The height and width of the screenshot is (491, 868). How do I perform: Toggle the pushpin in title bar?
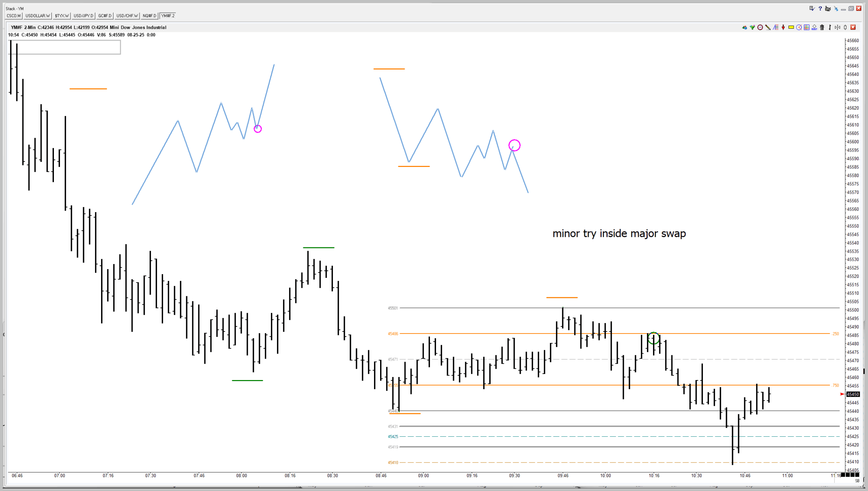point(836,9)
